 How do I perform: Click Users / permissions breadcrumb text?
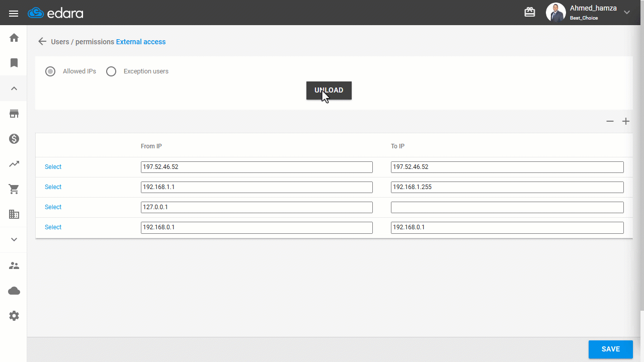[x=83, y=42]
